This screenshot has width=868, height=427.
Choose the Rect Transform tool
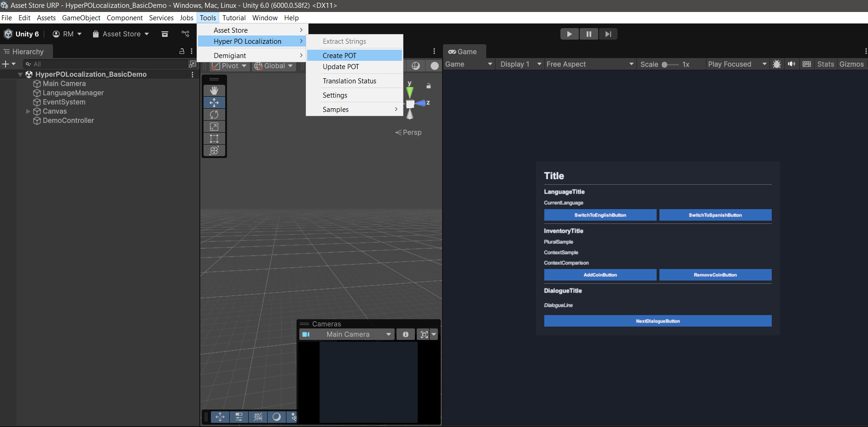tap(214, 138)
